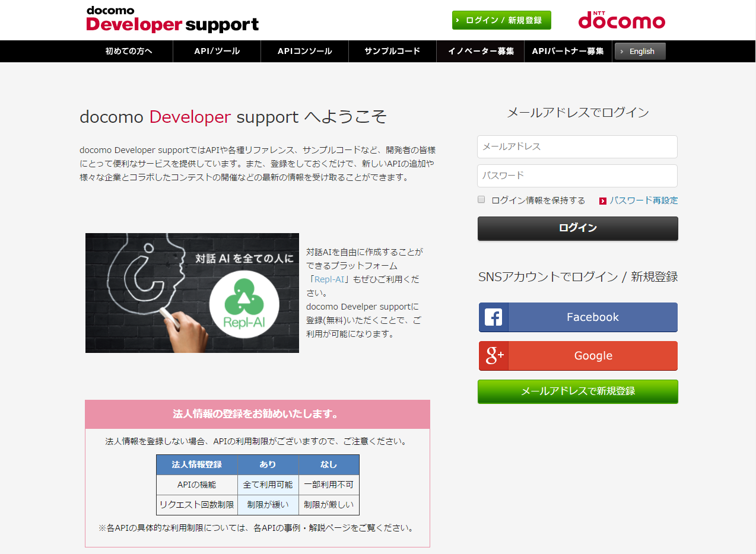Click the APIの機能 row label
Image resolution: width=756 pixels, height=554 pixels.
click(x=197, y=485)
